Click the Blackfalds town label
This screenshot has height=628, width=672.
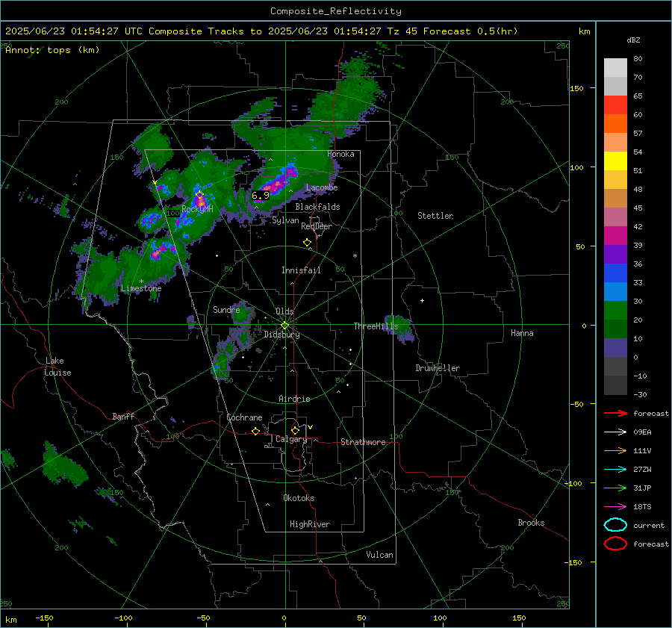click(x=317, y=207)
